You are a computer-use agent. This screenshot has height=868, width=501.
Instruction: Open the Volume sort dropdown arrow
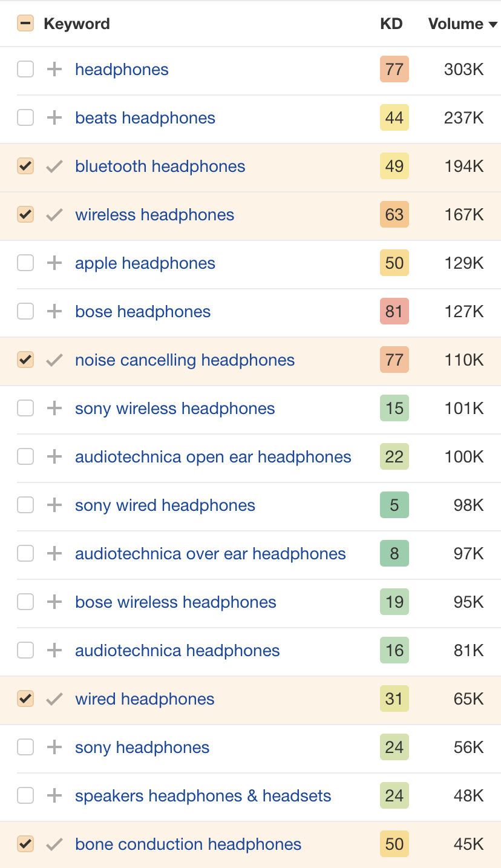click(494, 24)
